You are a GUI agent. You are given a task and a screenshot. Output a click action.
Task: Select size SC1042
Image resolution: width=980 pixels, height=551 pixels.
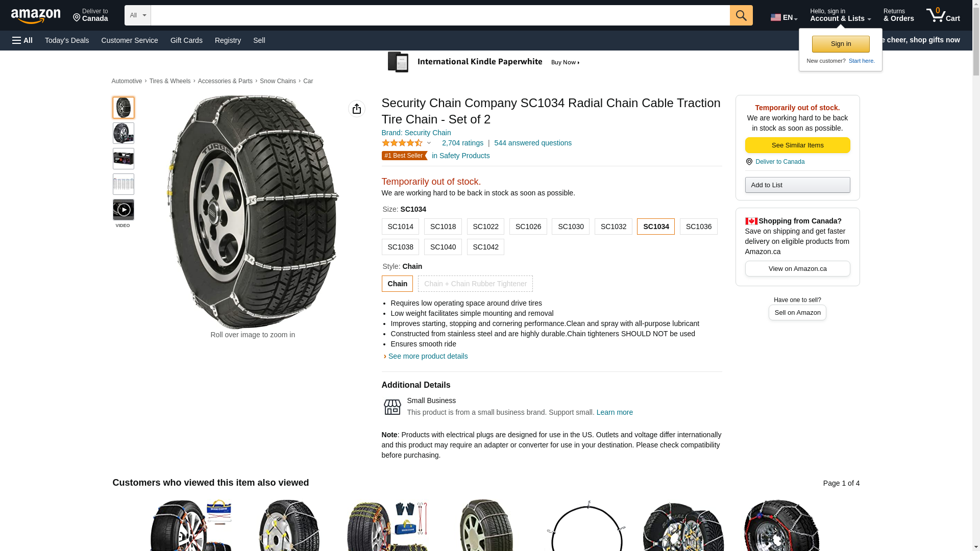coord(485,247)
